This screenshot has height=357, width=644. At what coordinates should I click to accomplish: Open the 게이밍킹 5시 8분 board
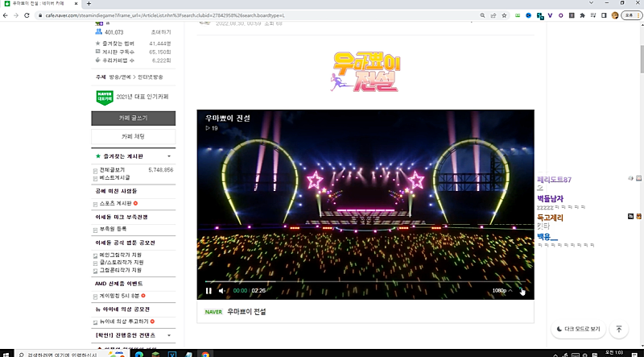[119, 296]
